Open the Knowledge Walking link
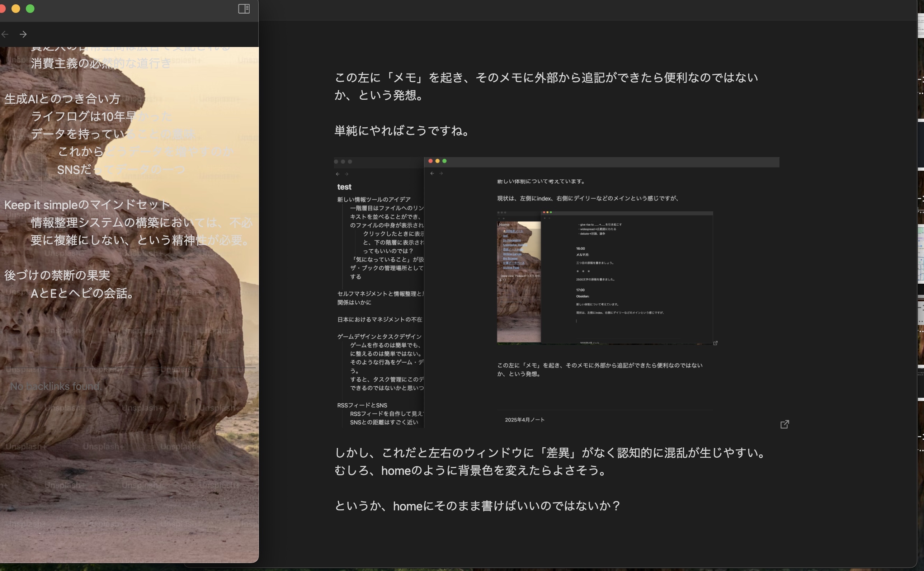The image size is (924, 571). [515, 245]
